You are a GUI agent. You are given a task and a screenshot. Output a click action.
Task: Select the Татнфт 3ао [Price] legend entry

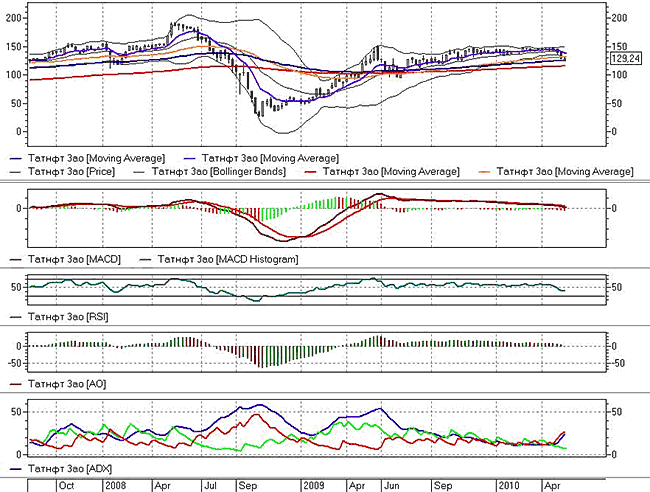click(62, 171)
